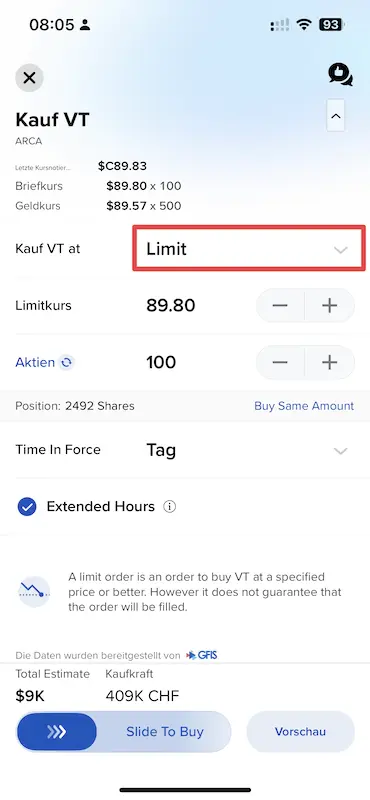
Task: Tap the Slide To Buy arrow handle
Action: tap(57, 732)
